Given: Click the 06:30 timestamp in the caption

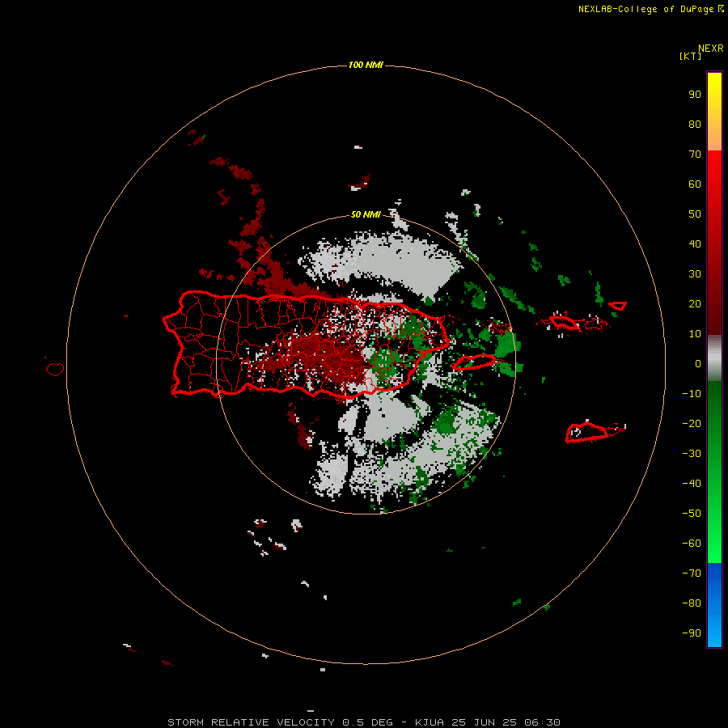Looking at the screenshot, I should pyautogui.click(x=542, y=722).
